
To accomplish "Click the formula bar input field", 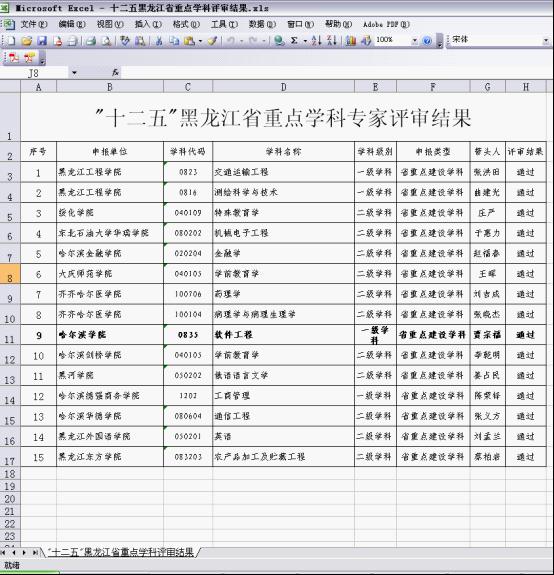I will coord(337,73).
